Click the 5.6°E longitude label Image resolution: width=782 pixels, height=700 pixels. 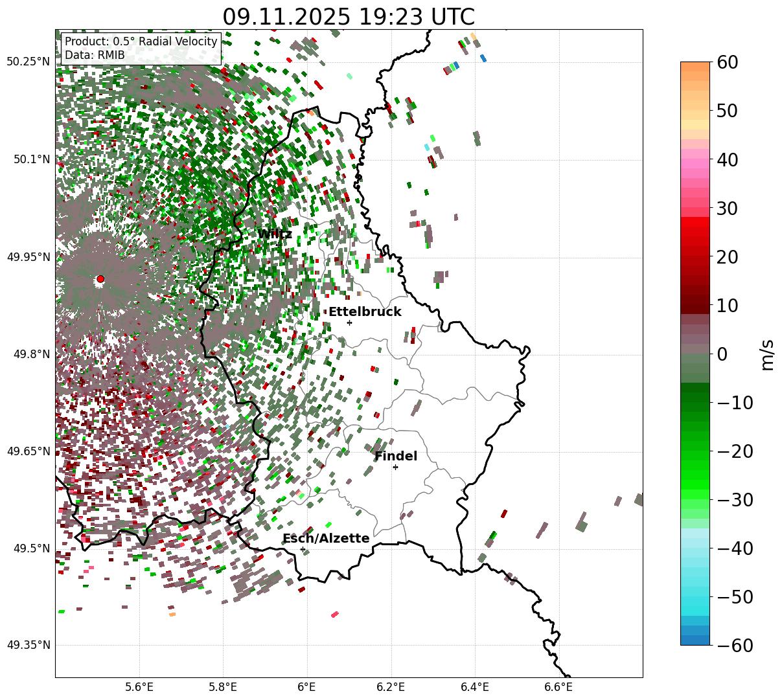click(x=139, y=687)
